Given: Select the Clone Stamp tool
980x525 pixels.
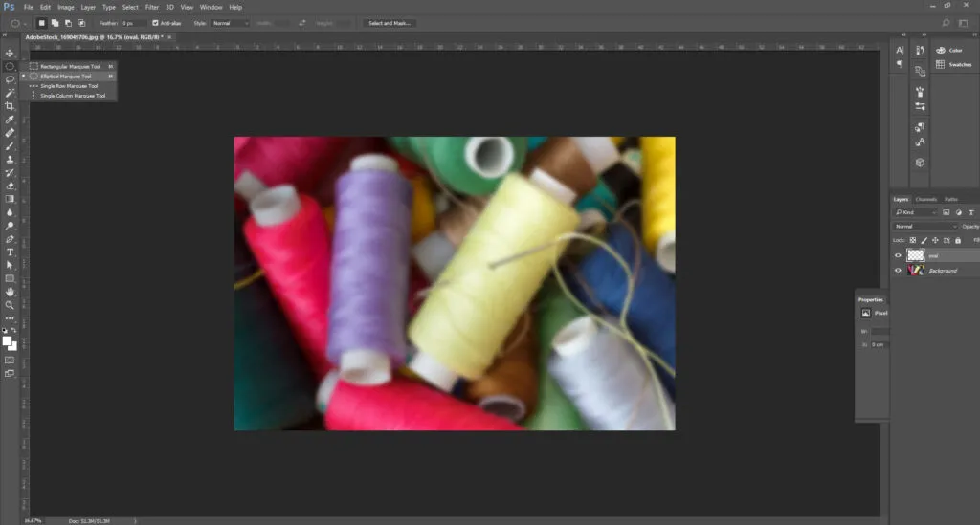Looking at the screenshot, I should (10, 160).
